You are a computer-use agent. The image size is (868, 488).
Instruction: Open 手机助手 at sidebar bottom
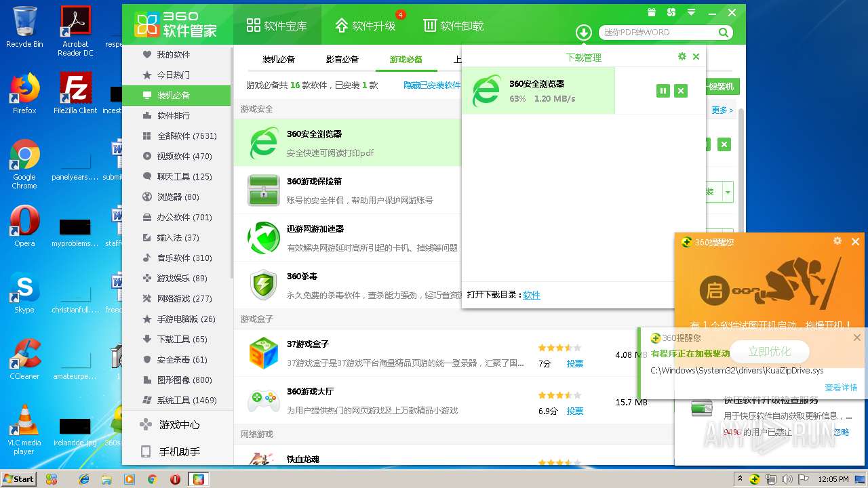(176, 451)
